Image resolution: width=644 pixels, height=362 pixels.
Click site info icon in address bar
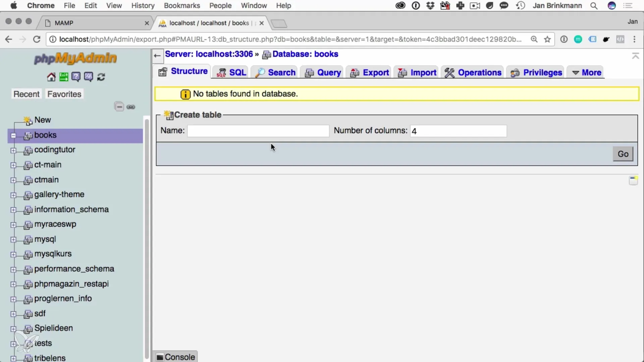(x=53, y=40)
